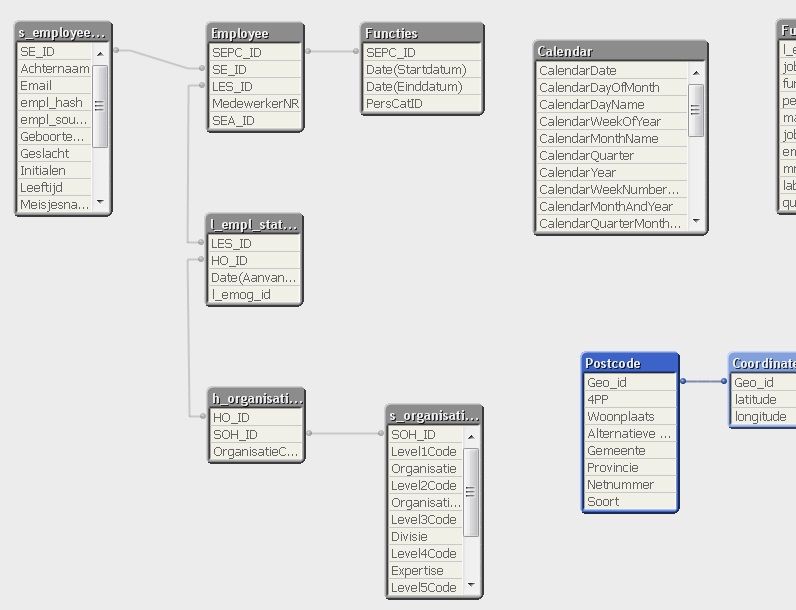Select the Functies table header

pos(422,33)
